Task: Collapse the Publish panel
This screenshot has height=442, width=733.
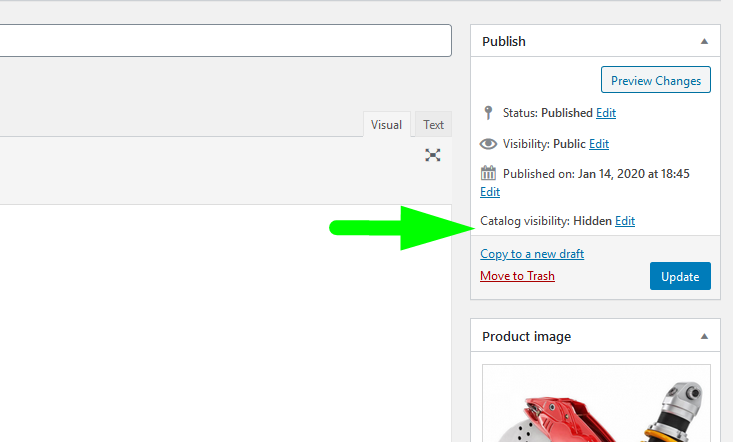Action: (704, 41)
